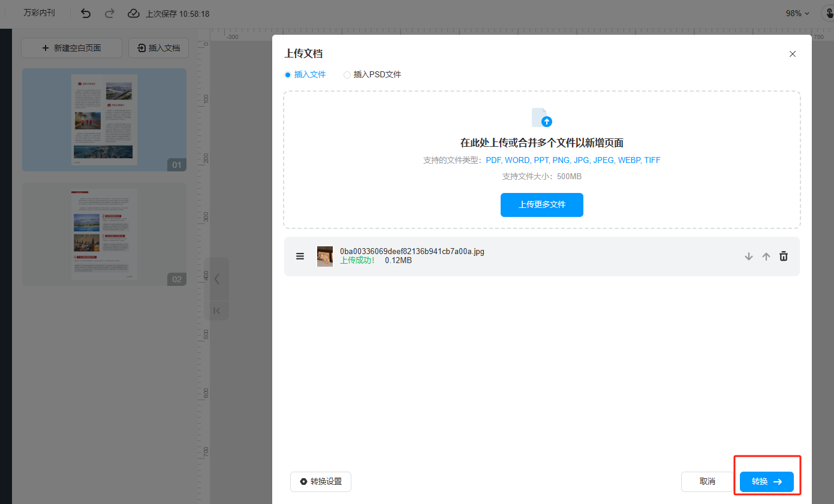834x504 pixels.
Task: Select the 插入PSD文件 radio option
Action: click(347, 75)
